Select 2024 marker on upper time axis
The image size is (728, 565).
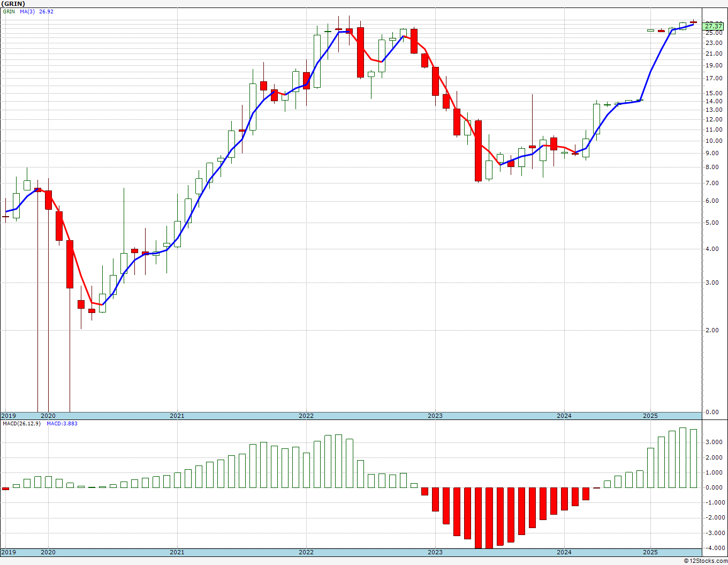(564, 416)
